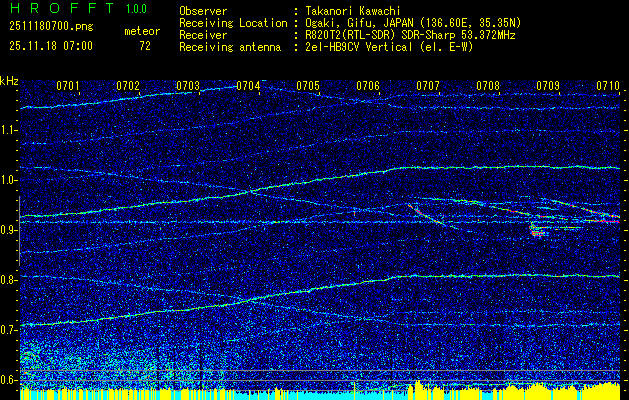Click the 0703 time marker
629x400 pixels.
188,86
